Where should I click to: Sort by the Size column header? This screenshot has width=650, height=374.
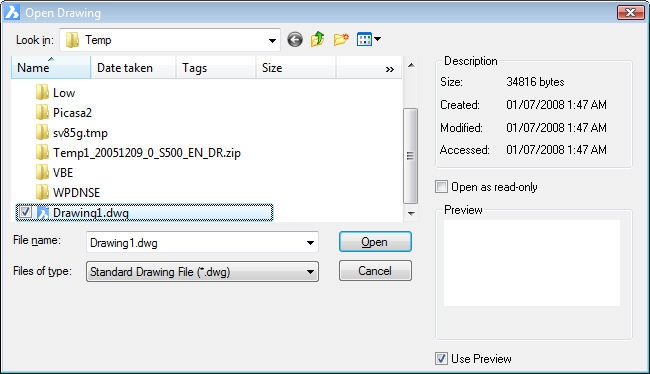coord(296,68)
